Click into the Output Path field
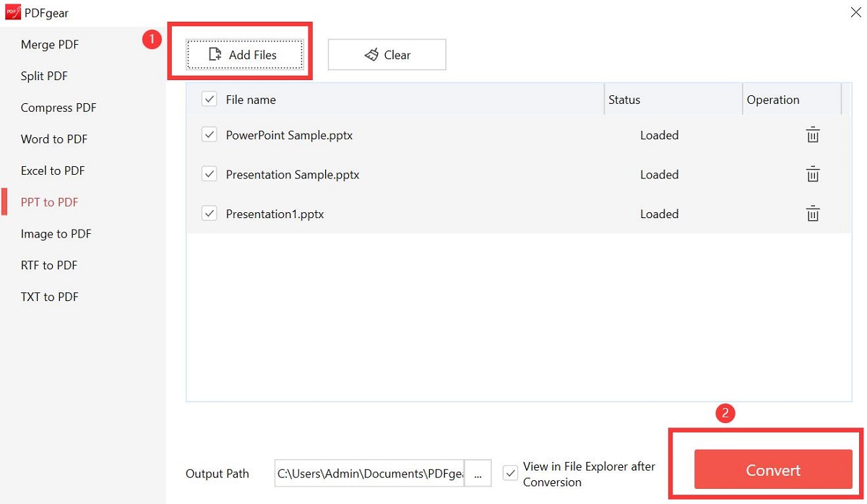 point(369,474)
